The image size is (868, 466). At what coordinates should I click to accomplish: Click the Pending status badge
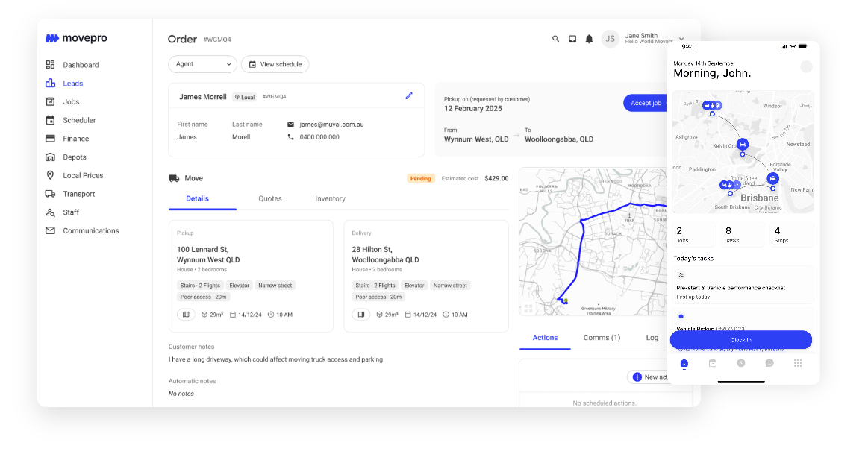421,178
